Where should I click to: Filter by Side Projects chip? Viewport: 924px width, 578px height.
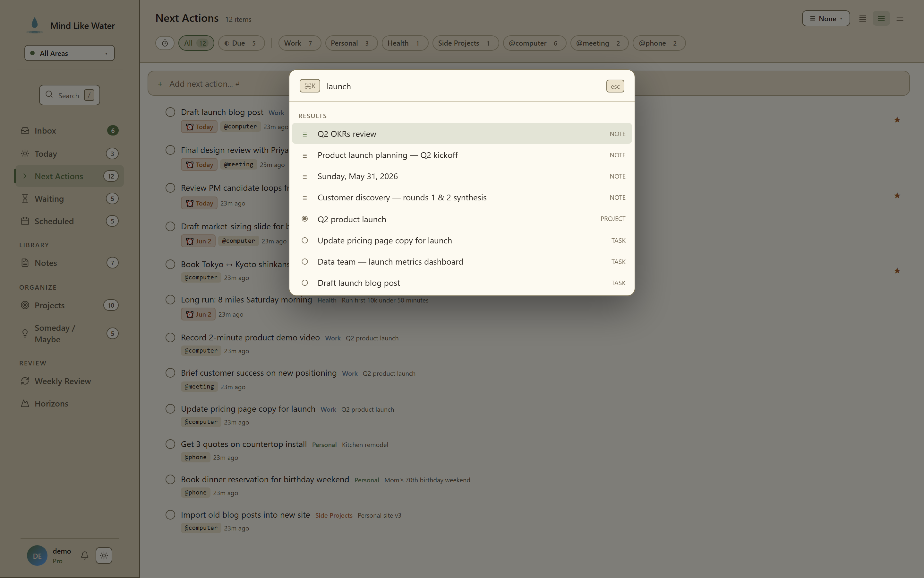click(466, 43)
